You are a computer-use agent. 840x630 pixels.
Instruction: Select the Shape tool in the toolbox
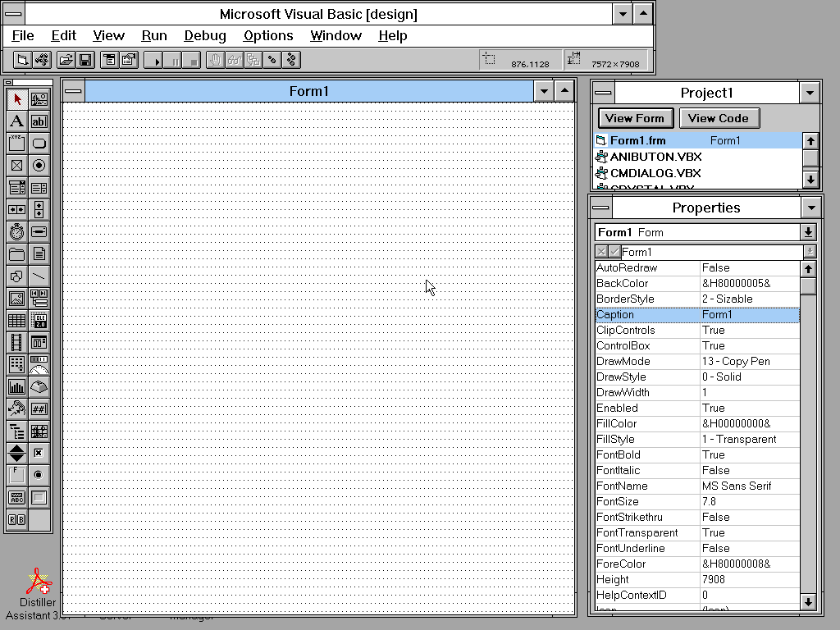[16, 276]
